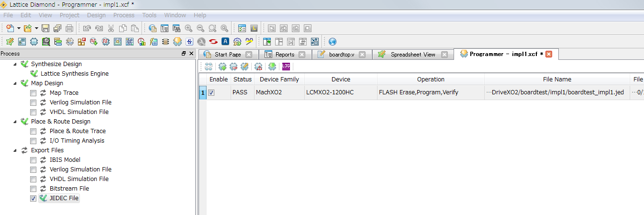
Task: Collapse Export Files tree node
Action: pos(14,150)
